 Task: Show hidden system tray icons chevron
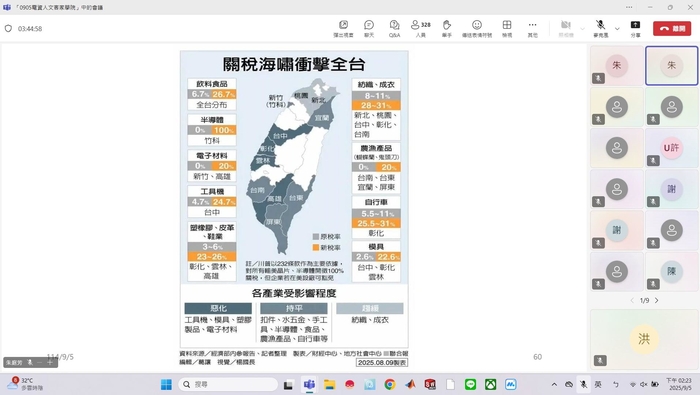tap(554, 384)
